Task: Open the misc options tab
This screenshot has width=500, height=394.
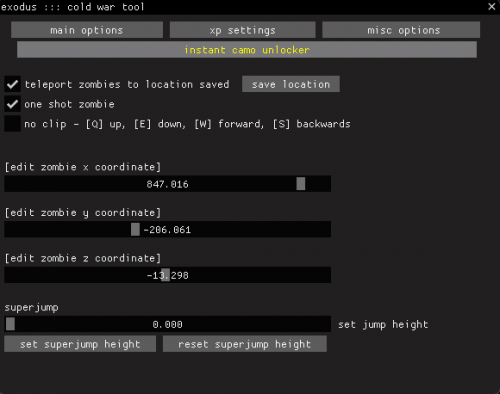Action: pyautogui.click(x=401, y=30)
